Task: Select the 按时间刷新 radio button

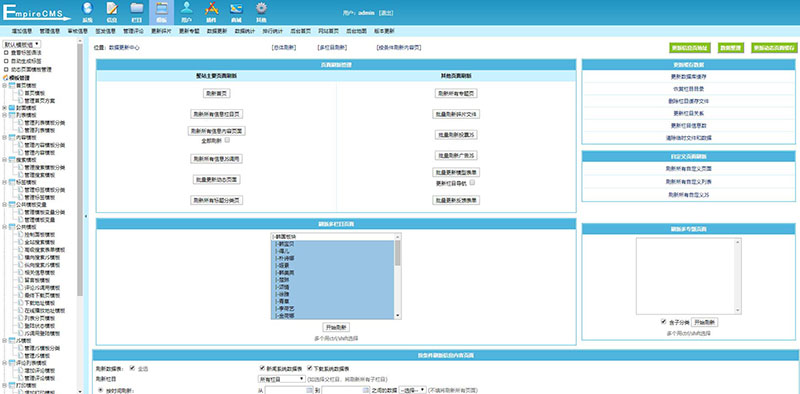Action: pyautogui.click(x=101, y=390)
